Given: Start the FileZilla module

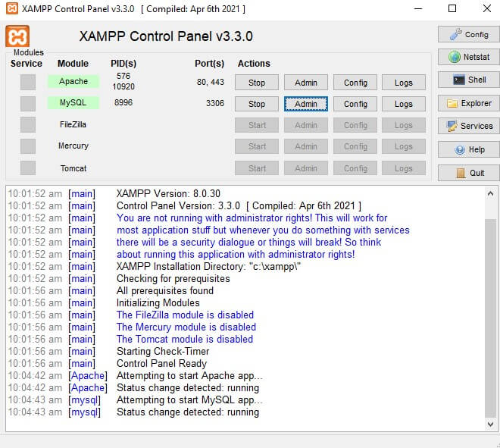Looking at the screenshot, I should tap(257, 125).
